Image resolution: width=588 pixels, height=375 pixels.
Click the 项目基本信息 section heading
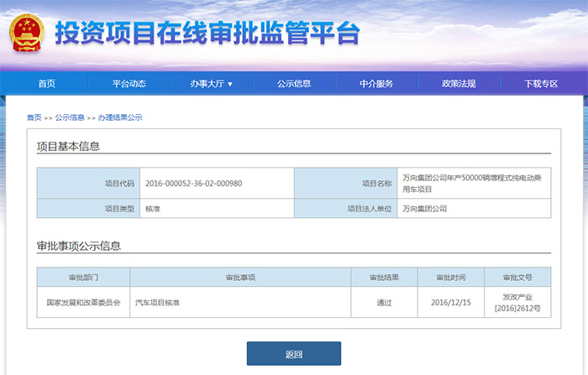click(68, 146)
